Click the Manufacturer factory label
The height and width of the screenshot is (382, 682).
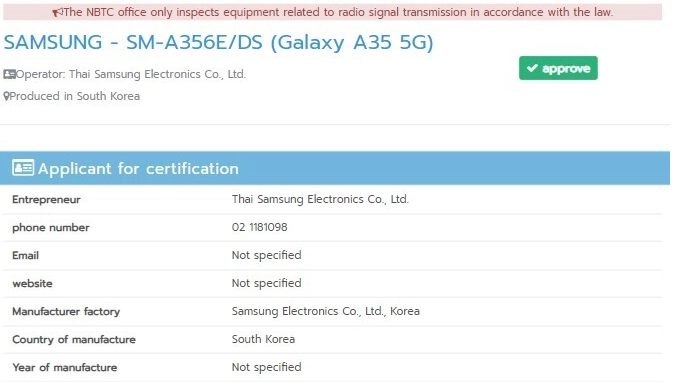pos(66,312)
